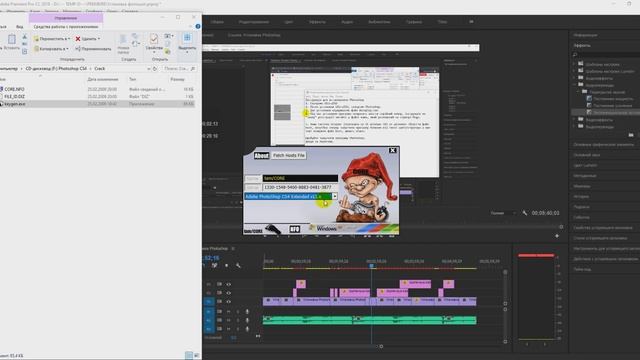Open the product dropdown arrow in the keygen window
Viewport: 640px width, 360px height.
pyautogui.click(x=334, y=196)
